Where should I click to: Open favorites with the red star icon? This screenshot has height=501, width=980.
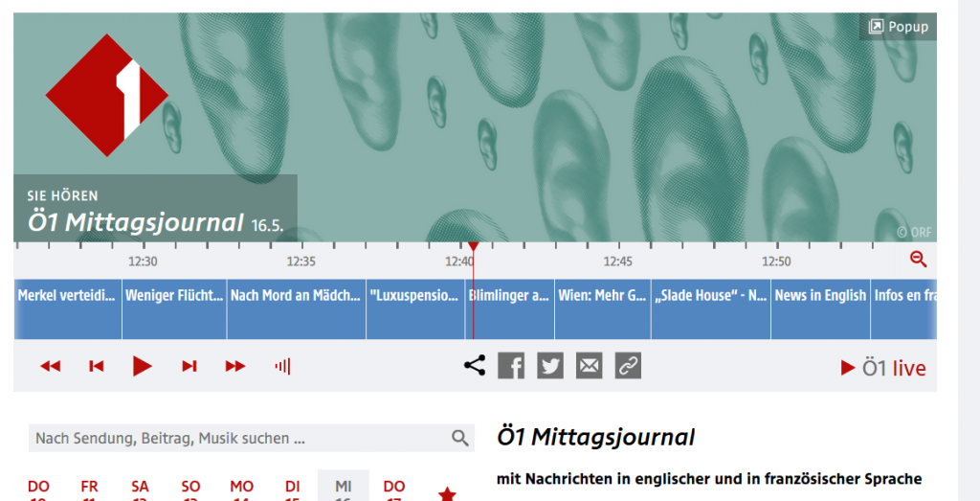point(447,494)
